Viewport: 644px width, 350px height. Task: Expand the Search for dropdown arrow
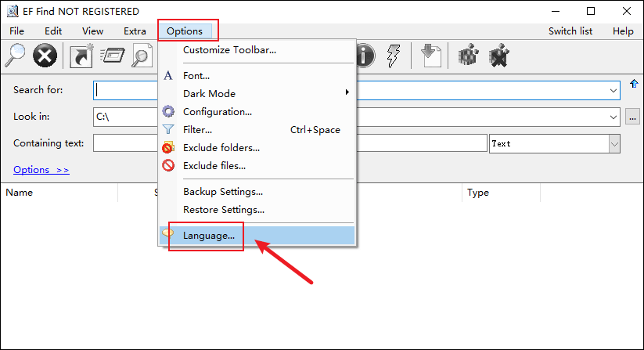pyautogui.click(x=613, y=90)
